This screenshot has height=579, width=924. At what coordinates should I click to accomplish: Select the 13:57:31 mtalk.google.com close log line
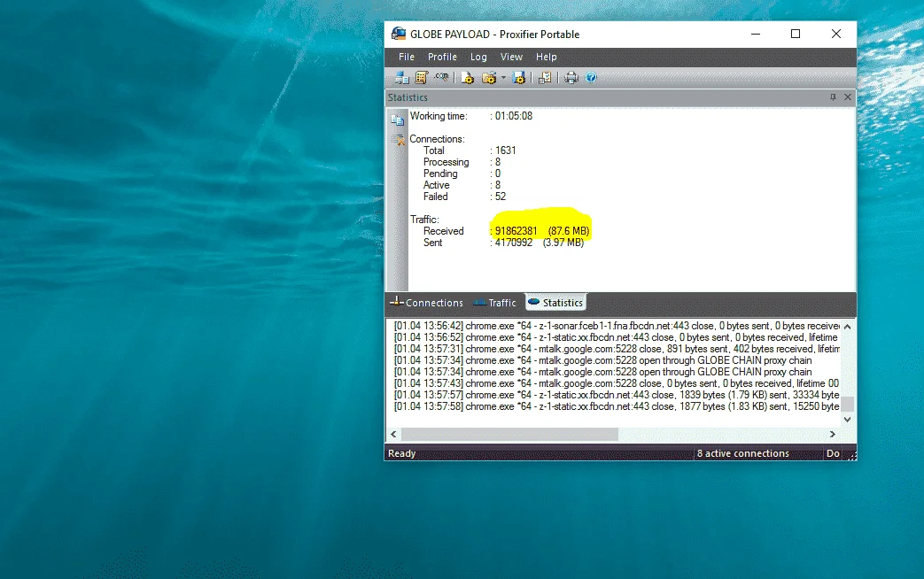pos(617,349)
